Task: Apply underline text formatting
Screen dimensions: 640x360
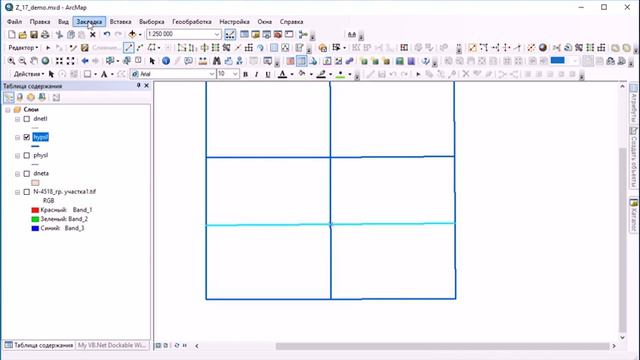Action: point(268,74)
